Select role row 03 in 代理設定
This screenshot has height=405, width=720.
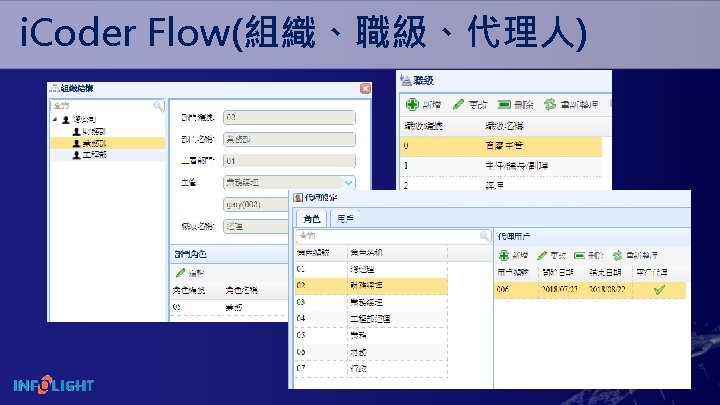click(x=371, y=302)
